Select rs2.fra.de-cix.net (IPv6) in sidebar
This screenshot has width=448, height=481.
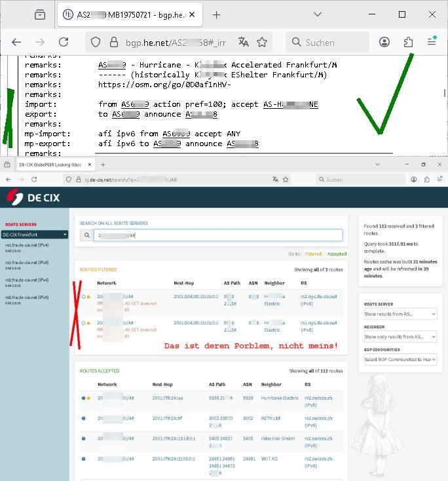(x=27, y=299)
